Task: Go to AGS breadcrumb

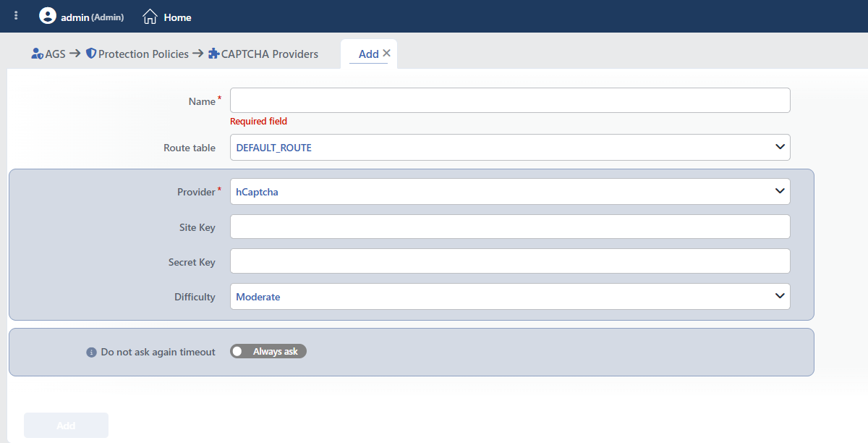Action: (x=55, y=54)
